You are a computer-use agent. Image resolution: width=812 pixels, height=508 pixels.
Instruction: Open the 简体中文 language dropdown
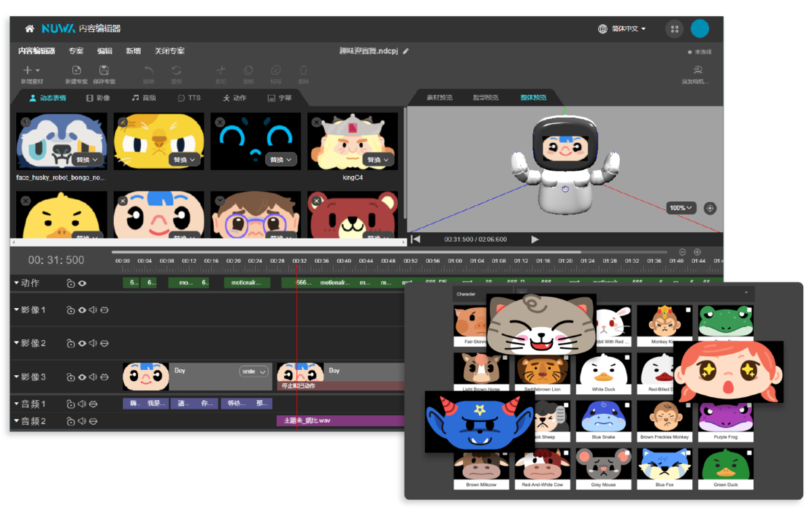[x=623, y=29]
